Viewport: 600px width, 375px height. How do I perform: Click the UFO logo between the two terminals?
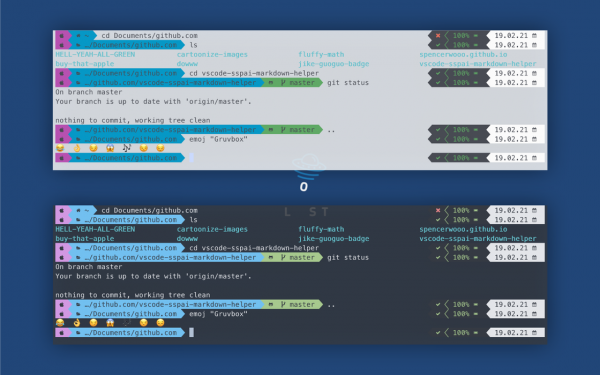point(309,166)
